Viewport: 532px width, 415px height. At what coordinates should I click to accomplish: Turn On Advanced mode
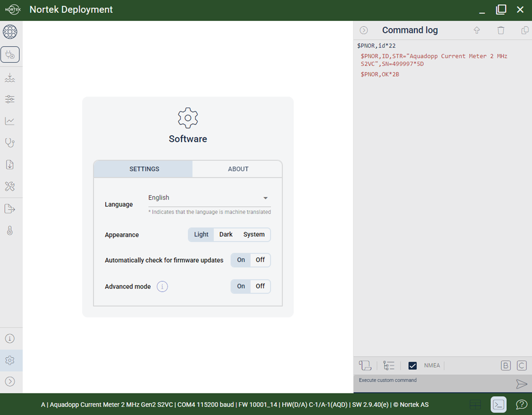click(241, 286)
